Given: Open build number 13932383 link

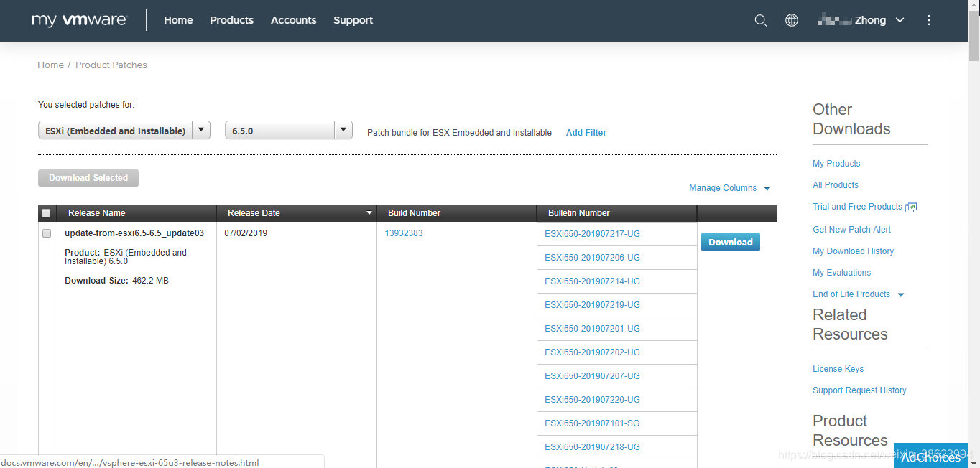Looking at the screenshot, I should point(404,233).
